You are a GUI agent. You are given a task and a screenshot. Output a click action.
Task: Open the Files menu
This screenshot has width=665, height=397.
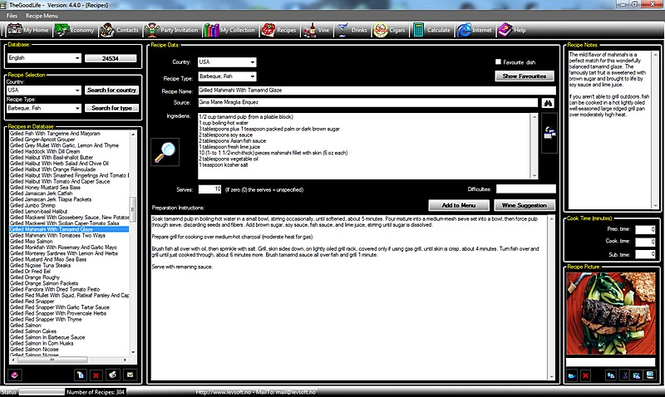(12, 16)
